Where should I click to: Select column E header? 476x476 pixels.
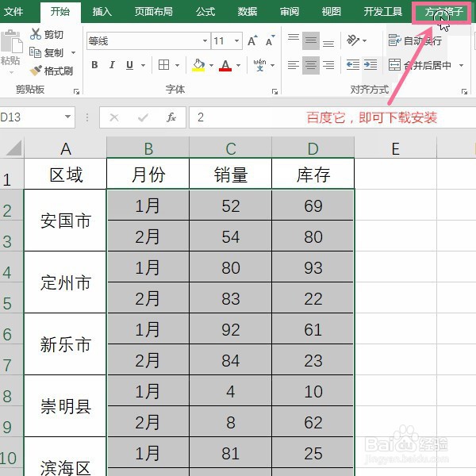[396, 148]
